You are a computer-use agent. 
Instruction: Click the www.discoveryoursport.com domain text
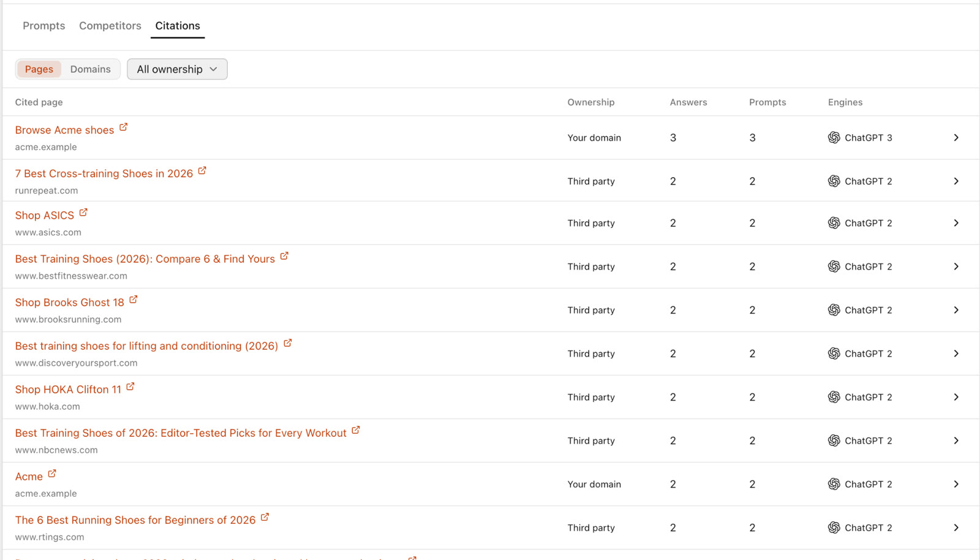(76, 363)
